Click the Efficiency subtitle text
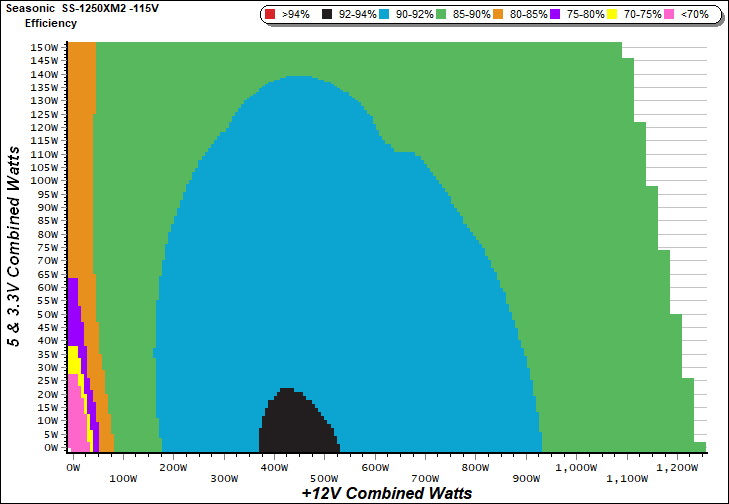The height and width of the screenshot is (504, 729). [x=50, y=22]
